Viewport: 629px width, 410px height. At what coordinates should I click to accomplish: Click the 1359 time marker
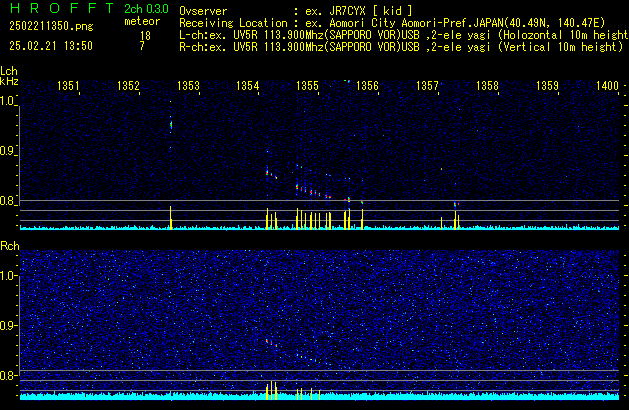click(x=548, y=86)
